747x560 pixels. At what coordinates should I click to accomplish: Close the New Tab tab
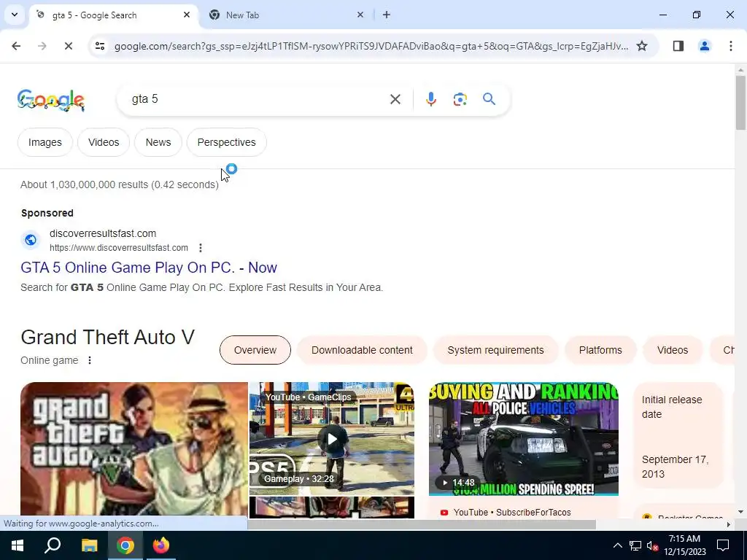[360, 15]
